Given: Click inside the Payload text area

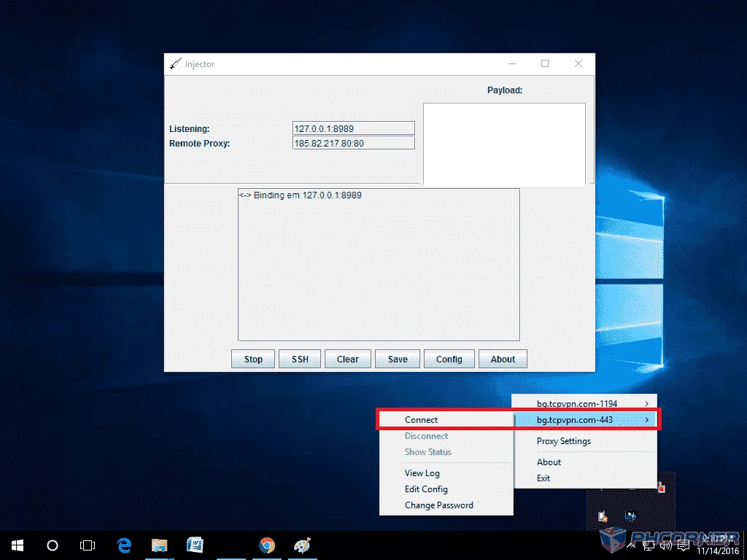Looking at the screenshot, I should (x=504, y=144).
